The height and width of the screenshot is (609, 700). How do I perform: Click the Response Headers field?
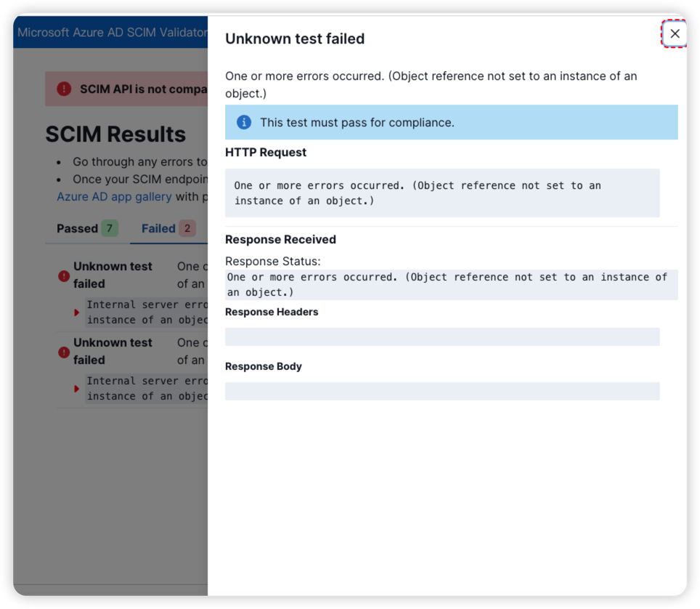point(442,336)
